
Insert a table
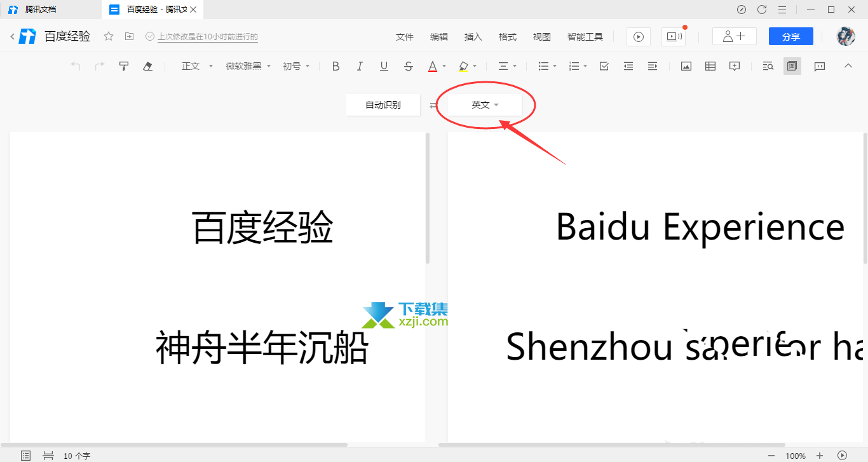(710, 66)
